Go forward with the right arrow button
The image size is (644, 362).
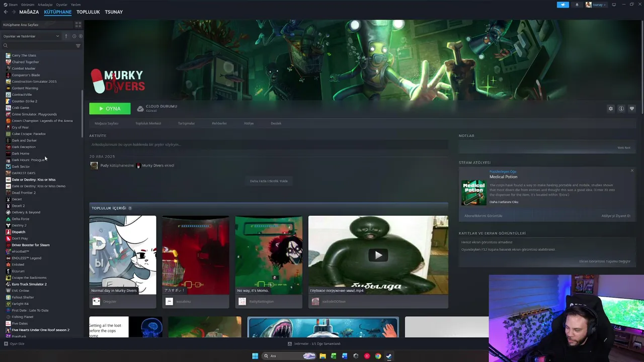(x=14, y=12)
